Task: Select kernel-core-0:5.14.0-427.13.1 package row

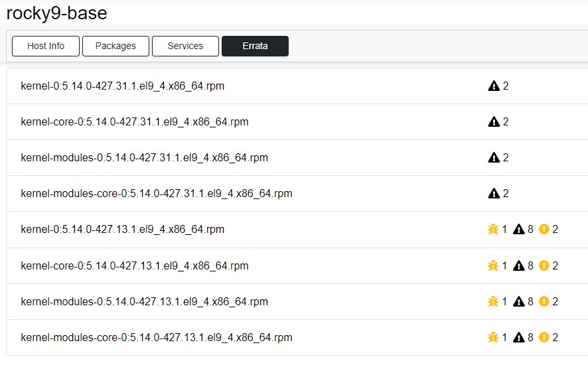Action: [135, 265]
